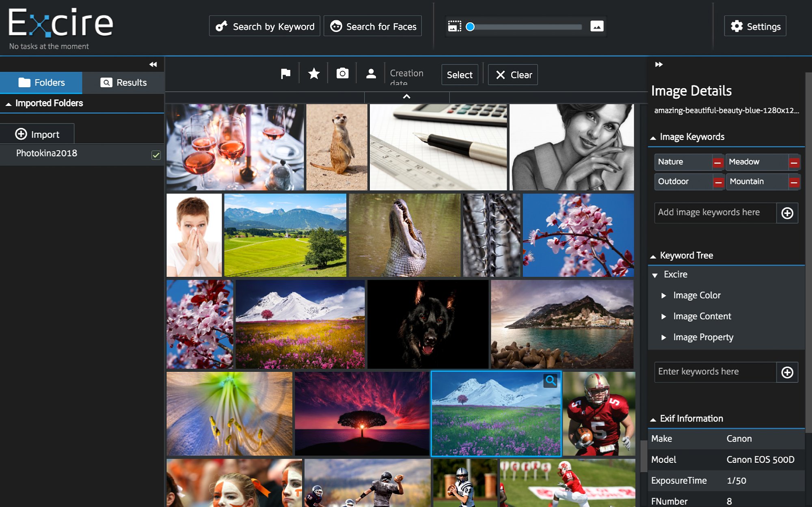Filter by camera icon
This screenshot has height=507, width=812.
342,73
